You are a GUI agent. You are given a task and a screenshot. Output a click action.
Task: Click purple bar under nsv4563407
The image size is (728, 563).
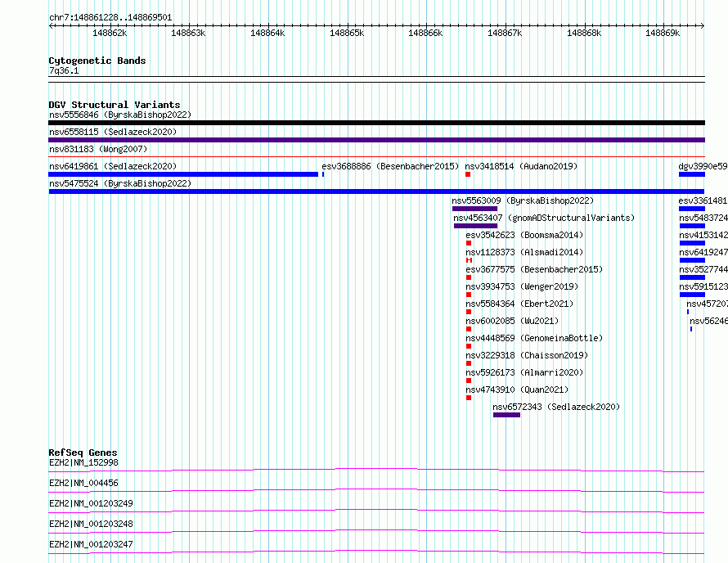point(475,226)
